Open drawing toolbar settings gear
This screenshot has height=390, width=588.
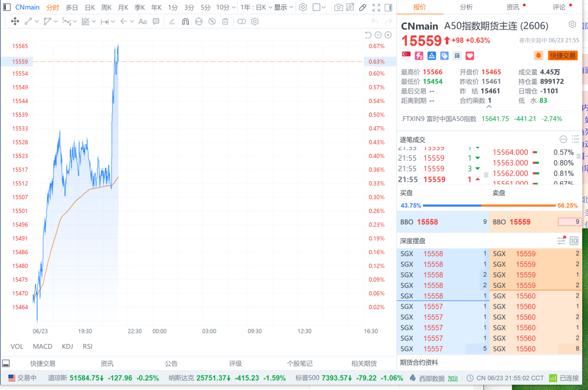point(255,21)
